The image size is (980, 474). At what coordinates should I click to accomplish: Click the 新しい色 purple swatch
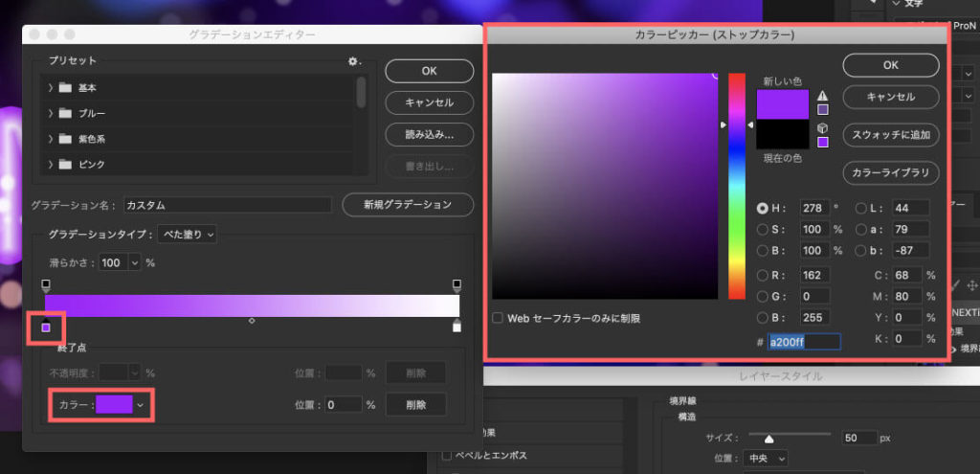point(783,104)
